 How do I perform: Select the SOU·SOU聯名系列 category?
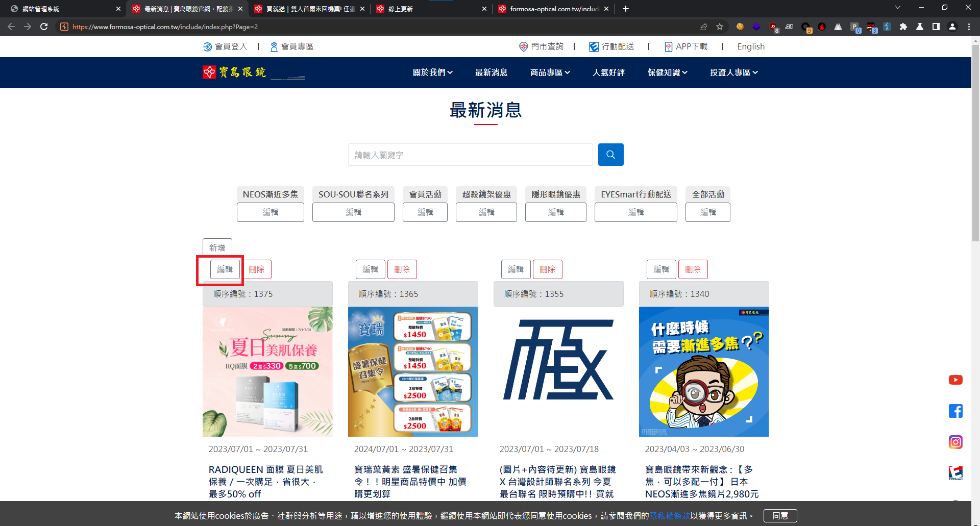[353, 194]
